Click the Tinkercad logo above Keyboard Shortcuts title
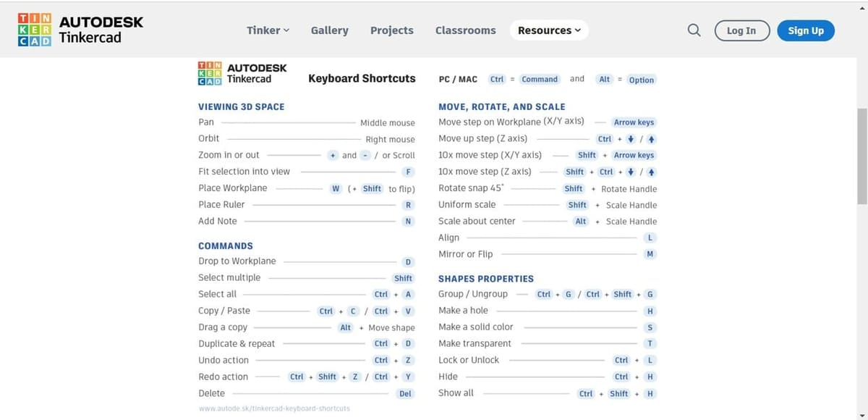 pyautogui.click(x=242, y=73)
